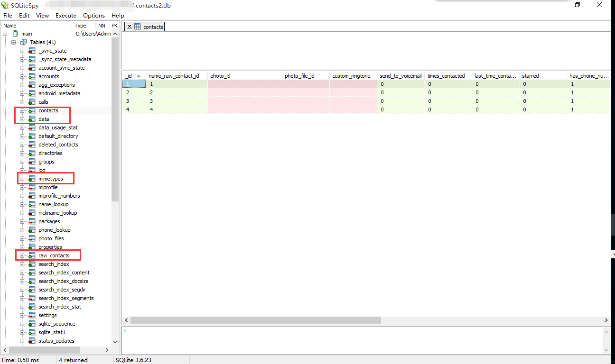The width and height of the screenshot is (615, 364).
Task: Click the table icon beside phone_lookup
Action: click(32, 230)
